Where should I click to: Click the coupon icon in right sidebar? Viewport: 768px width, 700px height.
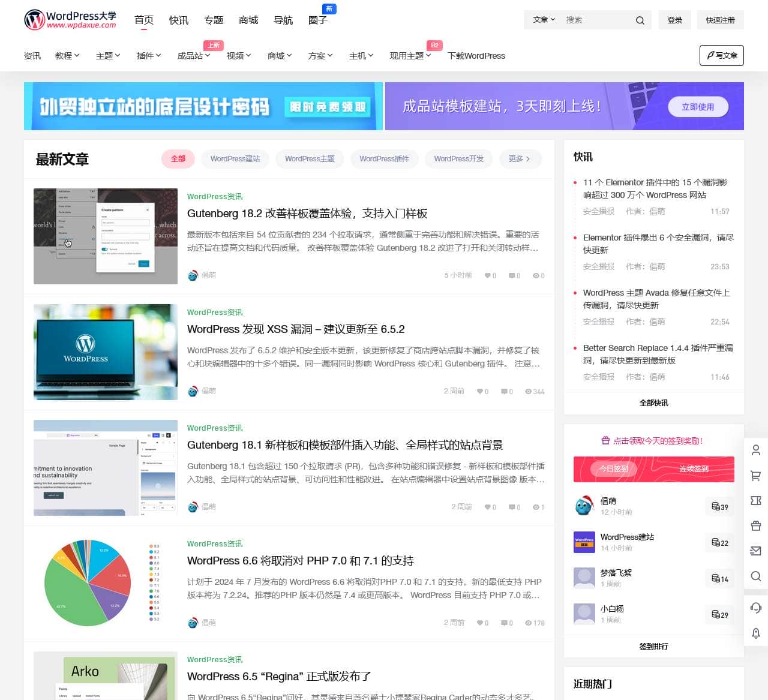click(x=756, y=500)
